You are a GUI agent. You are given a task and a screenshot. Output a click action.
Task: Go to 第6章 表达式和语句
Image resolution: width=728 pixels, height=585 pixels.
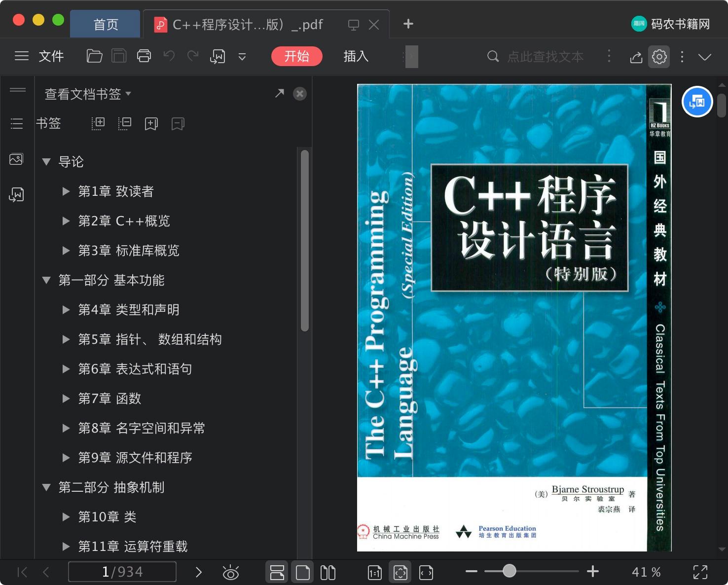[x=135, y=369]
